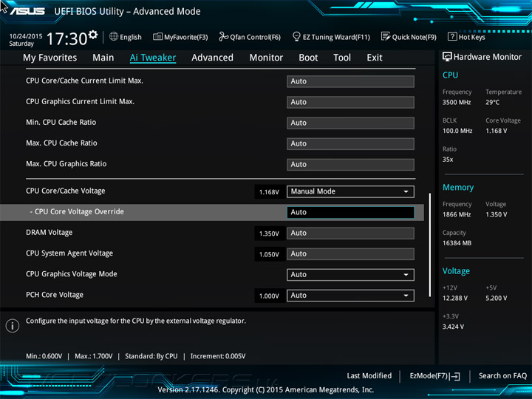532x399 pixels.
Task: Select the Ai Tweaker tab
Action: pyautogui.click(x=153, y=58)
